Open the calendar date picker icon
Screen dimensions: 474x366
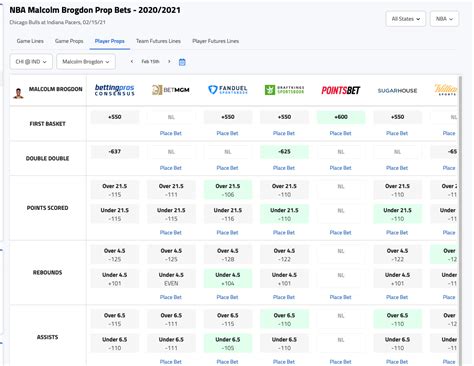point(182,62)
